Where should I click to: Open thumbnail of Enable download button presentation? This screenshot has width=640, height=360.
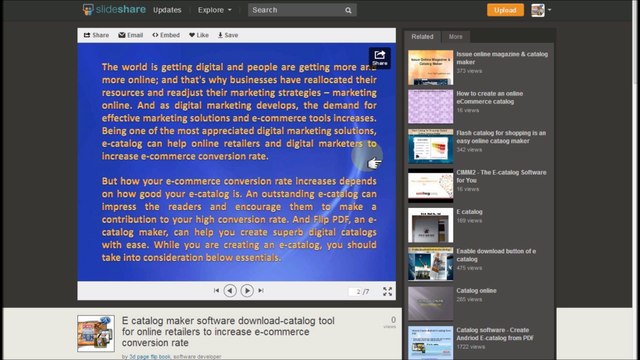point(431,264)
